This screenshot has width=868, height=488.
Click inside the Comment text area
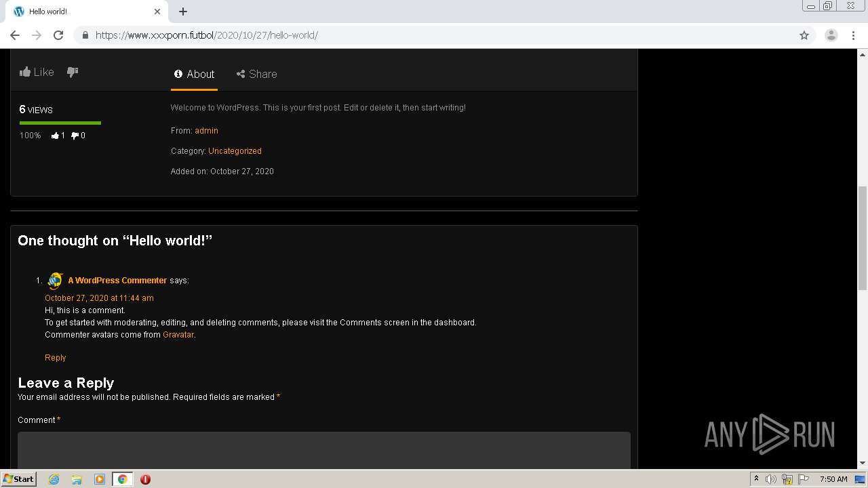click(x=324, y=450)
